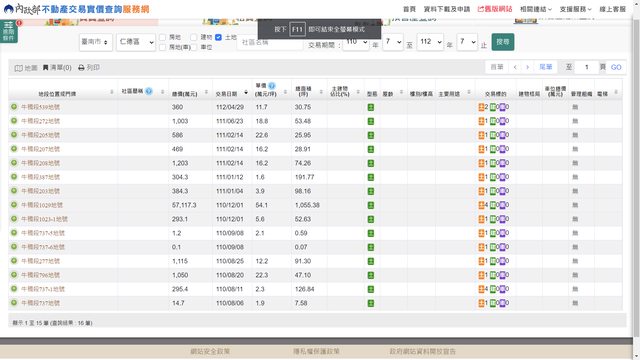Open the 仁德區 district dropdown
Image resolution: width=640 pixels, height=360 pixels.
click(136, 42)
